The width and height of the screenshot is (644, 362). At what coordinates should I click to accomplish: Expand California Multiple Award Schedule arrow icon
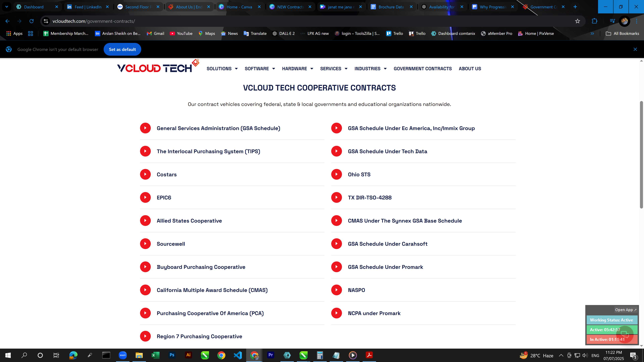pyautogui.click(x=145, y=290)
